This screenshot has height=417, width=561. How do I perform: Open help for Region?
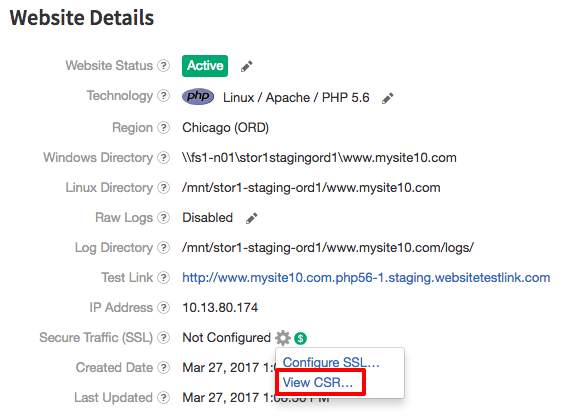click(164, 127)
